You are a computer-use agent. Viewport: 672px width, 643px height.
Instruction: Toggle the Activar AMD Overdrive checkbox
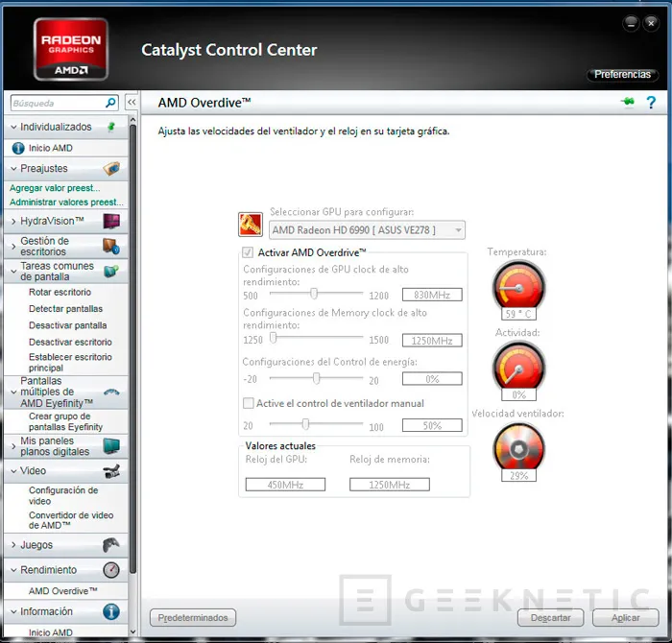tap(248, 252)
